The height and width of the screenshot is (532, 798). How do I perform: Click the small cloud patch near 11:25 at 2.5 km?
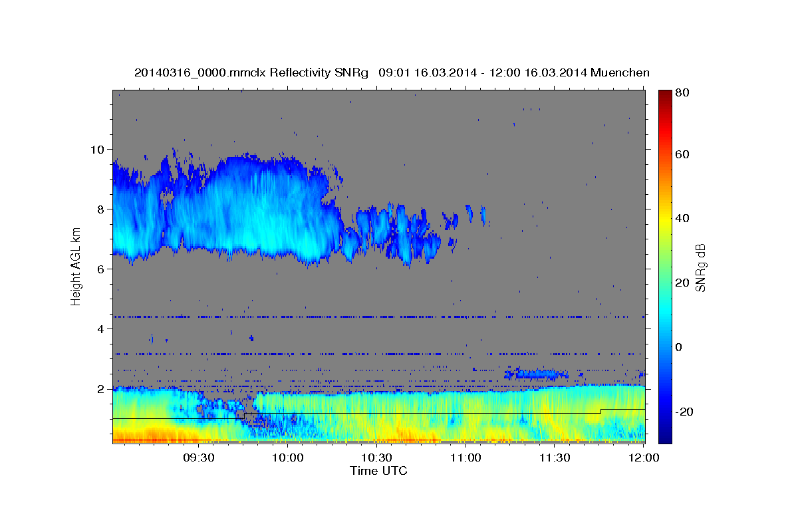click(536, 374)
